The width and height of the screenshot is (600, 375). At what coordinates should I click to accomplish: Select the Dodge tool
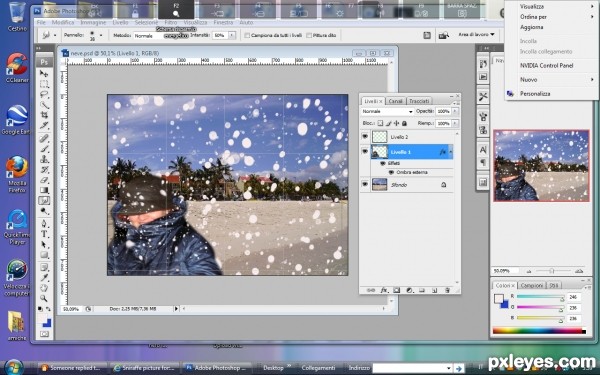point(44,210)
